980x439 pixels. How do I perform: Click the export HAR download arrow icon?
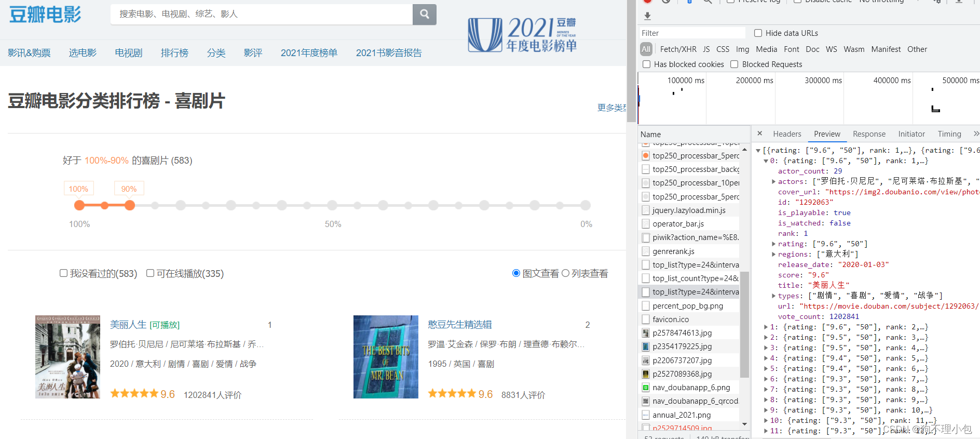[647, 16]
